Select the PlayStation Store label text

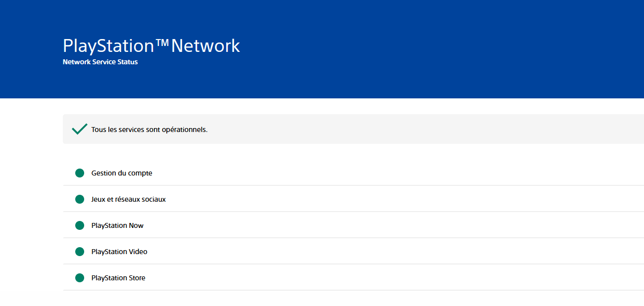(118, 277)
